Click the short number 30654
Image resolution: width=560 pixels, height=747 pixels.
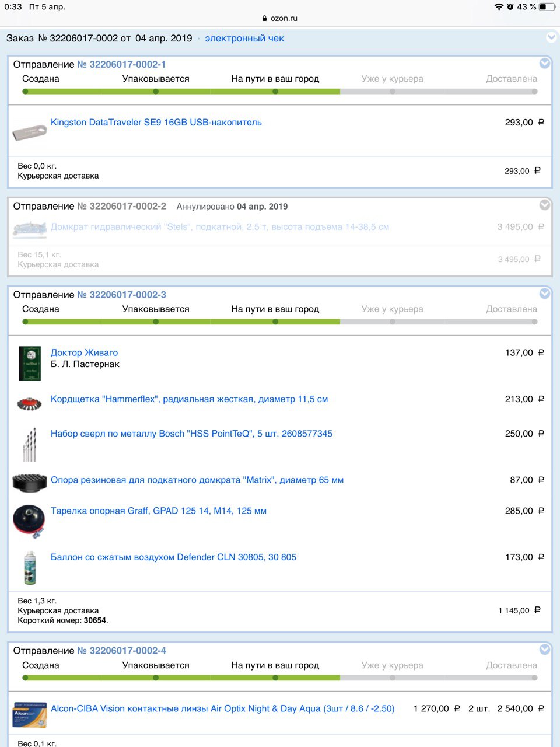[95, 620]
